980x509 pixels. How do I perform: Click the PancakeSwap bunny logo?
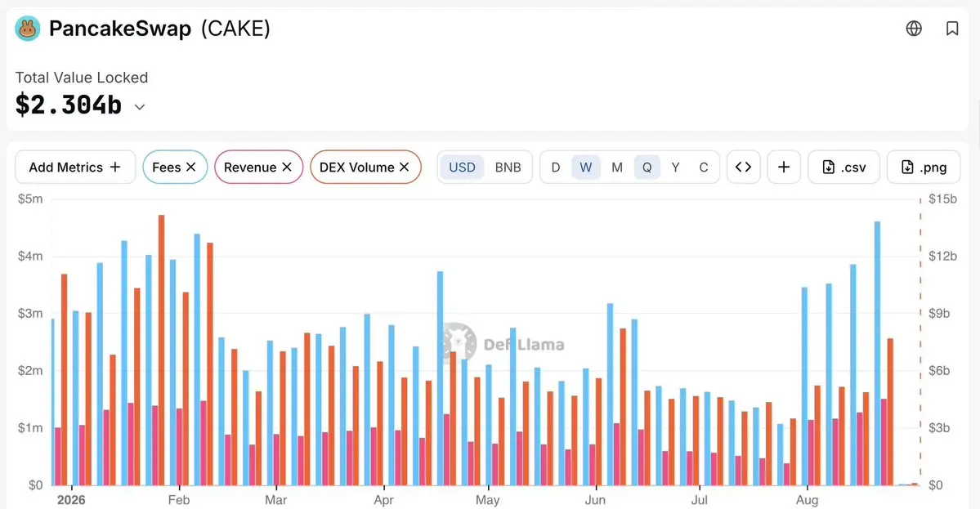[x=28, y=29]
